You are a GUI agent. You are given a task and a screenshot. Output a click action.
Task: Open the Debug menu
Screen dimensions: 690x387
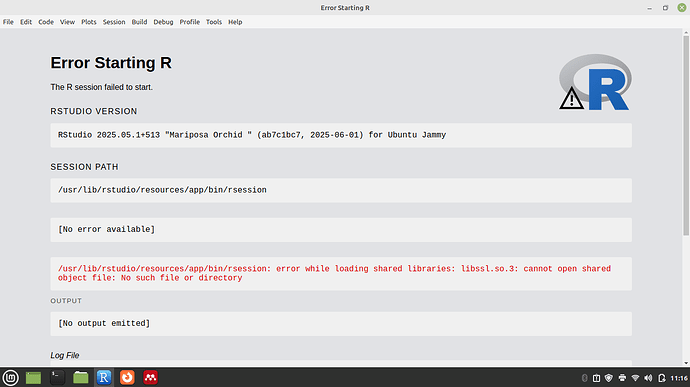[x=163, y=22]
